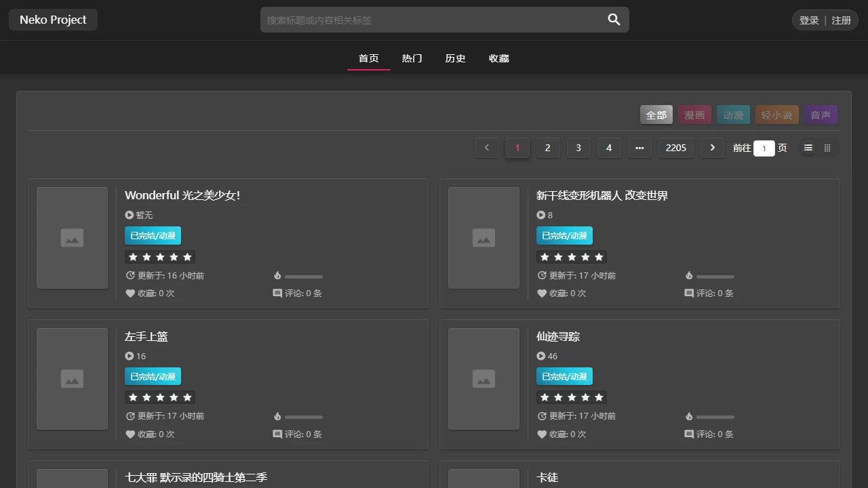Viewport: 868px width, 488px height.
Task: Switch to list view layout
Action: (x=808, y=148)
